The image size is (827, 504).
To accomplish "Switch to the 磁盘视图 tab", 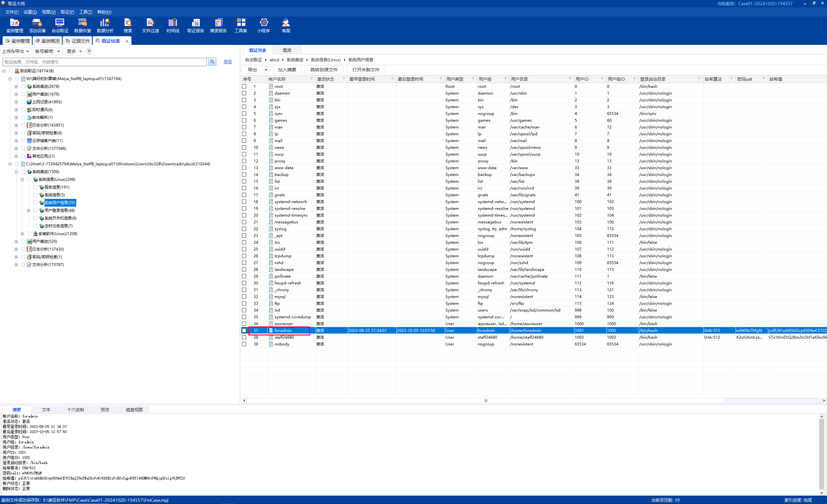I will pos(134,409).
